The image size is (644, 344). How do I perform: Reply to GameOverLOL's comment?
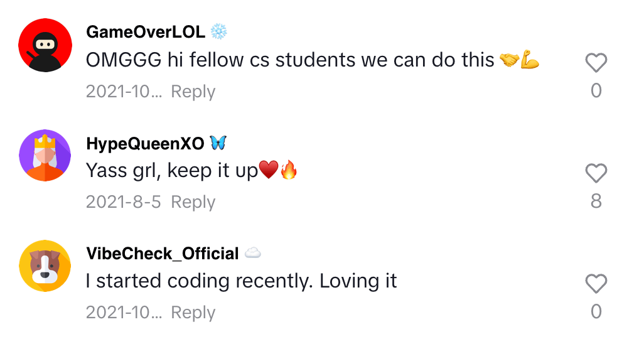[193, 92]
